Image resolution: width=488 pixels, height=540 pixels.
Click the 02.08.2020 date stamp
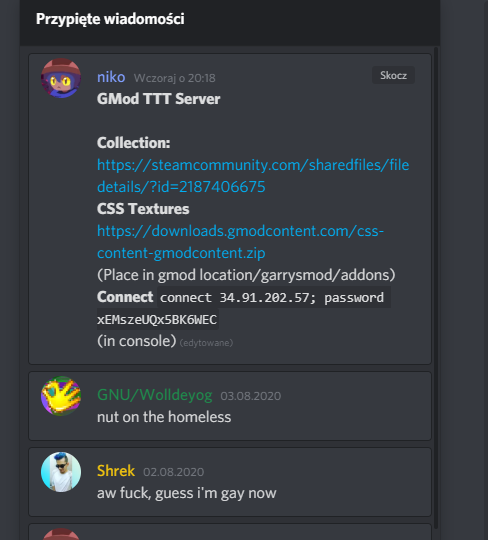point(174,472)
